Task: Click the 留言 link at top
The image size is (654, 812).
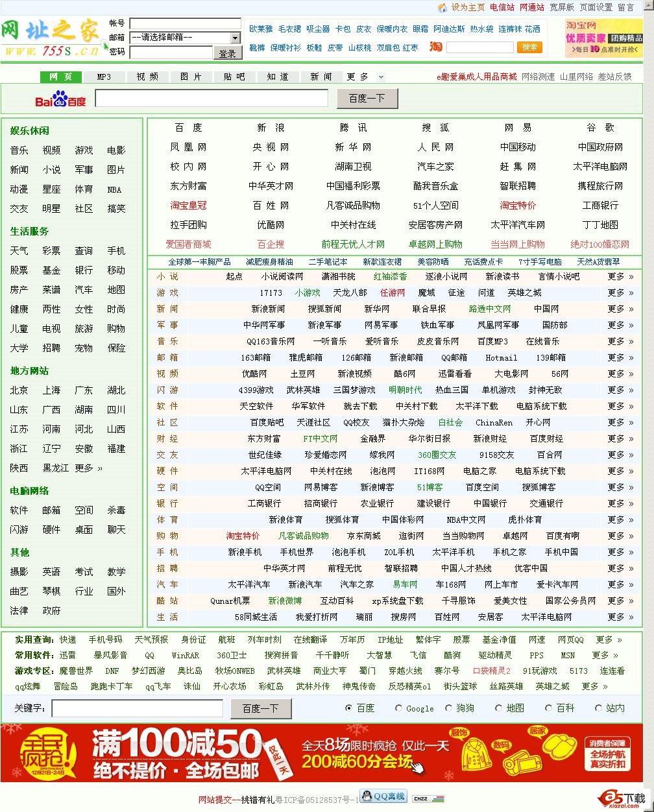Action: click(x=626, y=7)
